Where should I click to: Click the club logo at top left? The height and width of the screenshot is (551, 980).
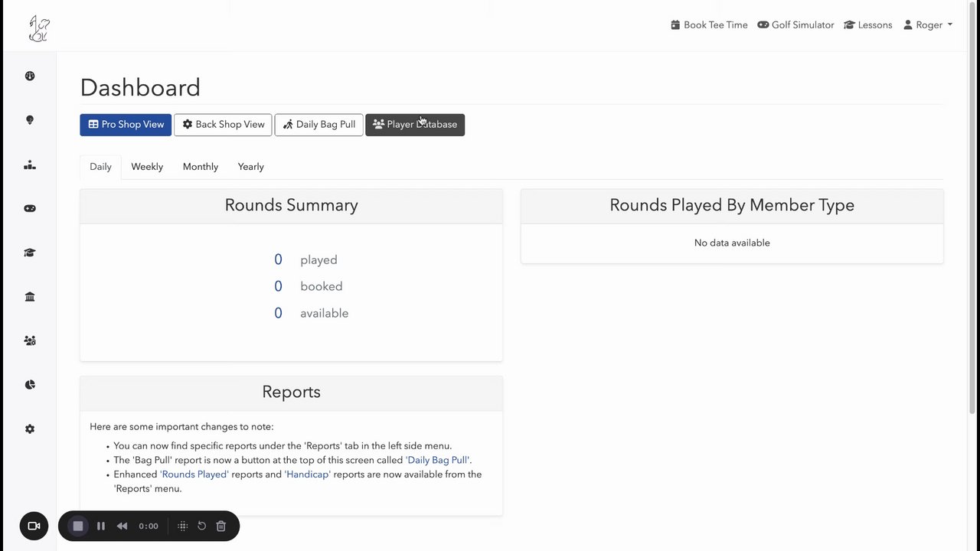38,28
